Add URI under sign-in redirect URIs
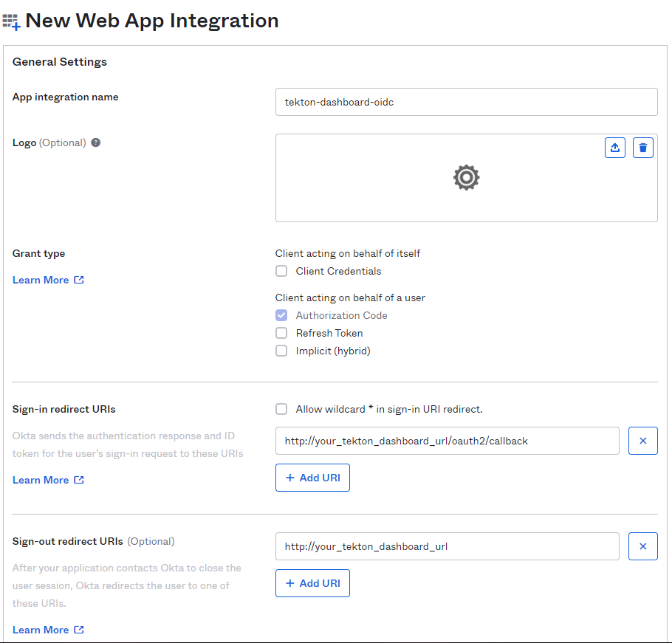The width and height of the screenshot is (672, 643). pyautogui.click(x=312, y=478)
